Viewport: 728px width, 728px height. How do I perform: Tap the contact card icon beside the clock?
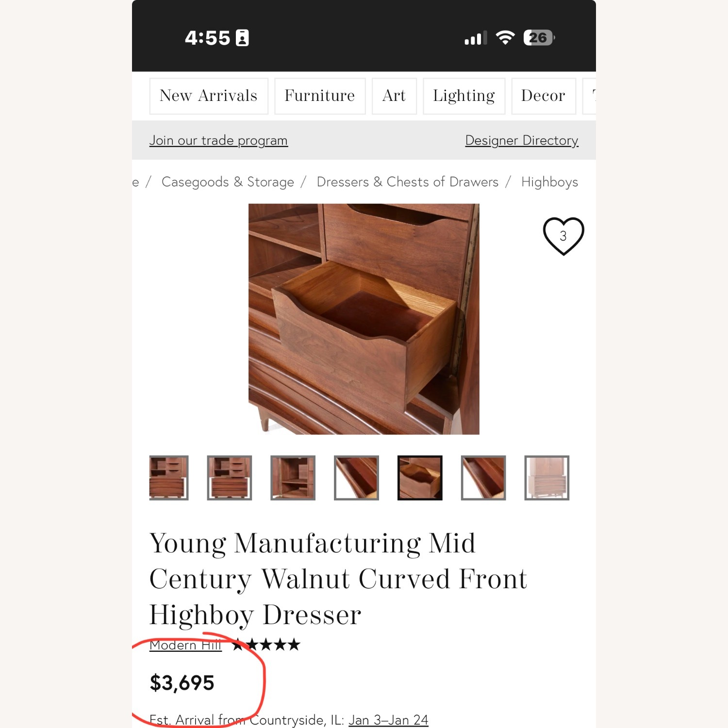pos(243,37)
